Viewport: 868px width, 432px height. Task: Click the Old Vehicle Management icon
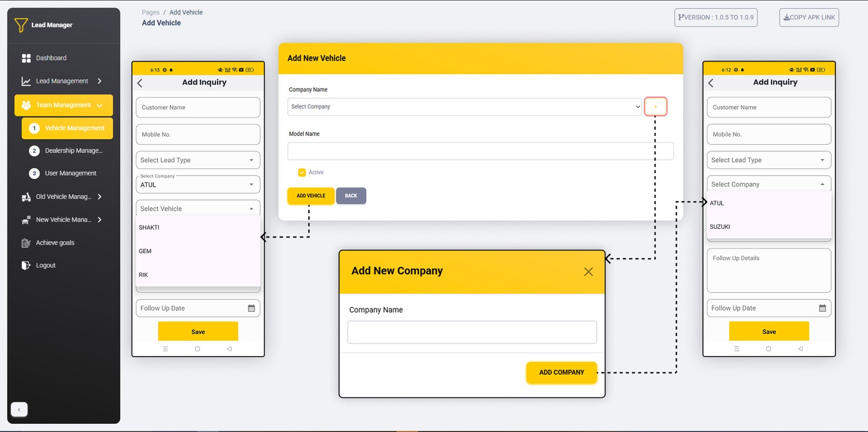point(26,197)
